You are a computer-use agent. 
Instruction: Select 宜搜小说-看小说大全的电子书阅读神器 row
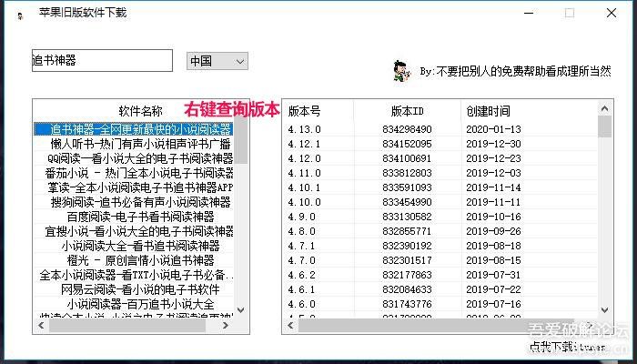pyautogui.click(x=134, y=231)
